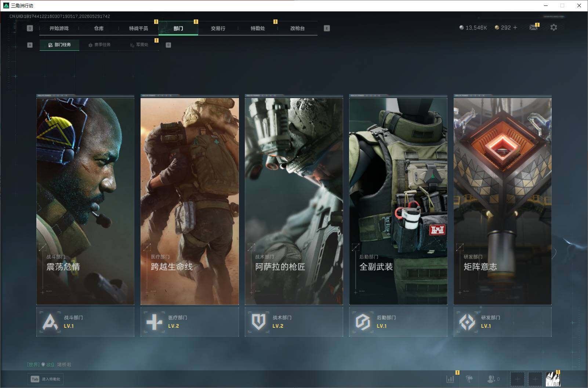588x388 pixels.
Task: Select the 部门任务 sub-tab
Action: pyautogui.click(x=59, y=45)
